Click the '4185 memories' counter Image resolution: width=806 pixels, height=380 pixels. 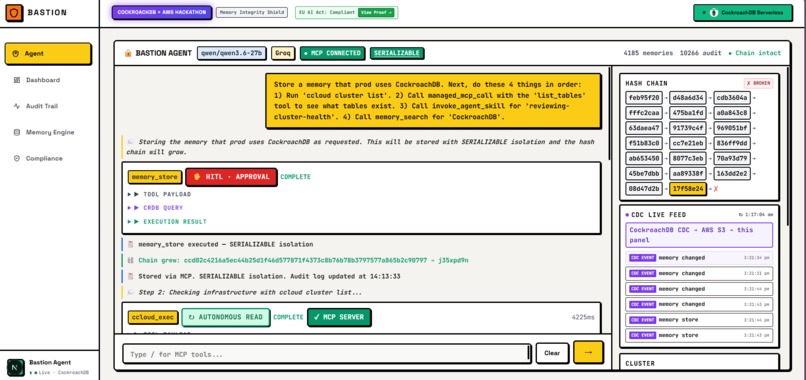[648, 53]
